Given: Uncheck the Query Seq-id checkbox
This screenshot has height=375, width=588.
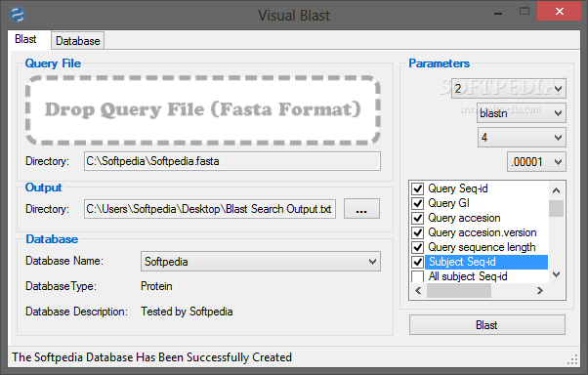Looking at the screenshot, I should click(x=417, y=188).
